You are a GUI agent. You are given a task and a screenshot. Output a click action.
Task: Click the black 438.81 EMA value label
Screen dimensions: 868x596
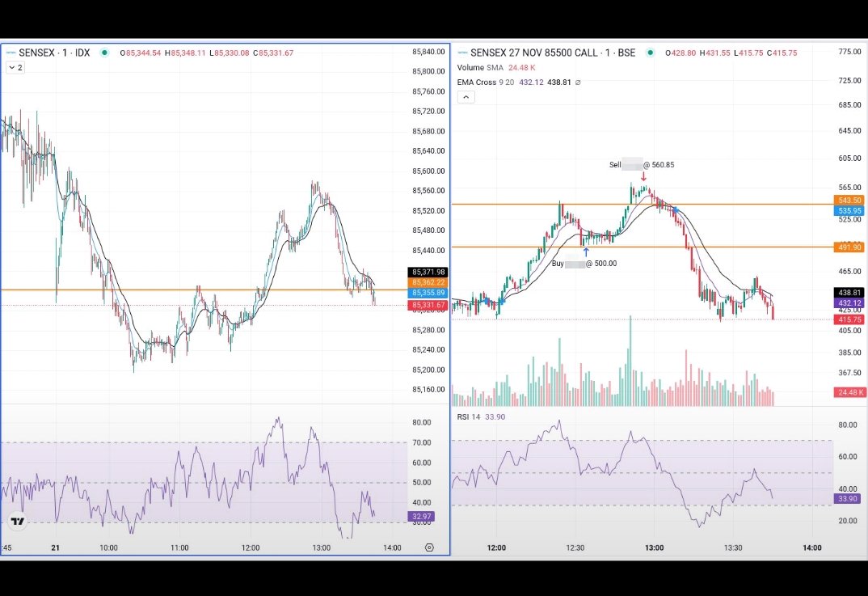tap(849, 293)
